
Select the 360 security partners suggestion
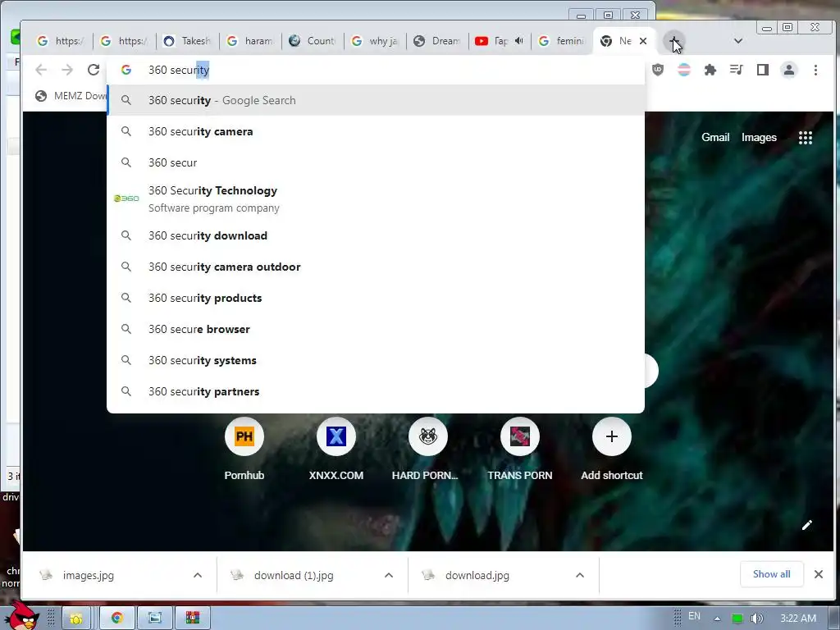pos(376,391)
